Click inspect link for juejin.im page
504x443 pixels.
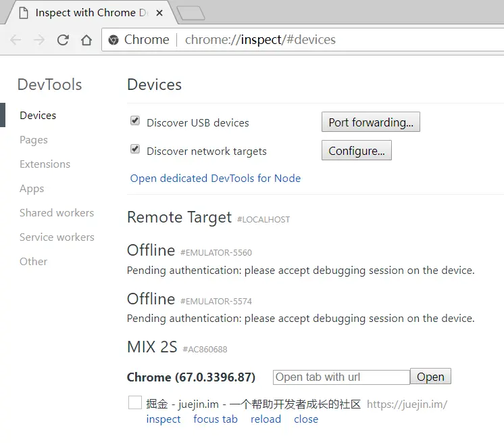click(x=163, y=419)
